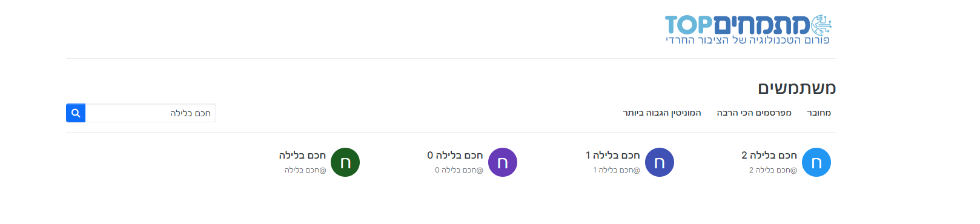Focus the user search field containing חכם בלילה
The image size is (980, 224).
point(150,113)
